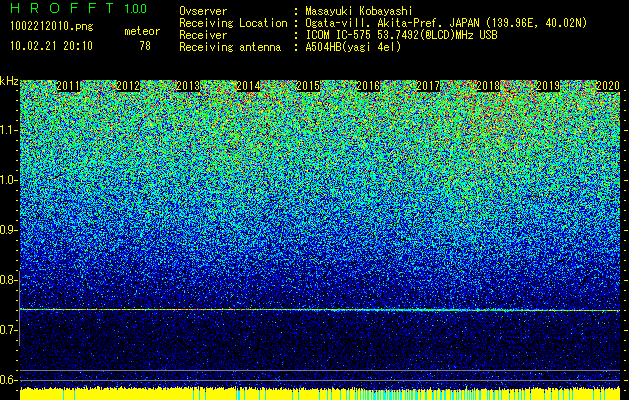Click time marker 2011

69,86
